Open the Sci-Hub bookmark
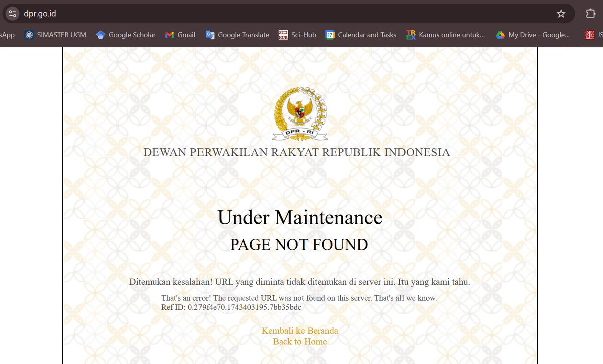The width and height of the screenshot is (603, 364). click(297, 35)
